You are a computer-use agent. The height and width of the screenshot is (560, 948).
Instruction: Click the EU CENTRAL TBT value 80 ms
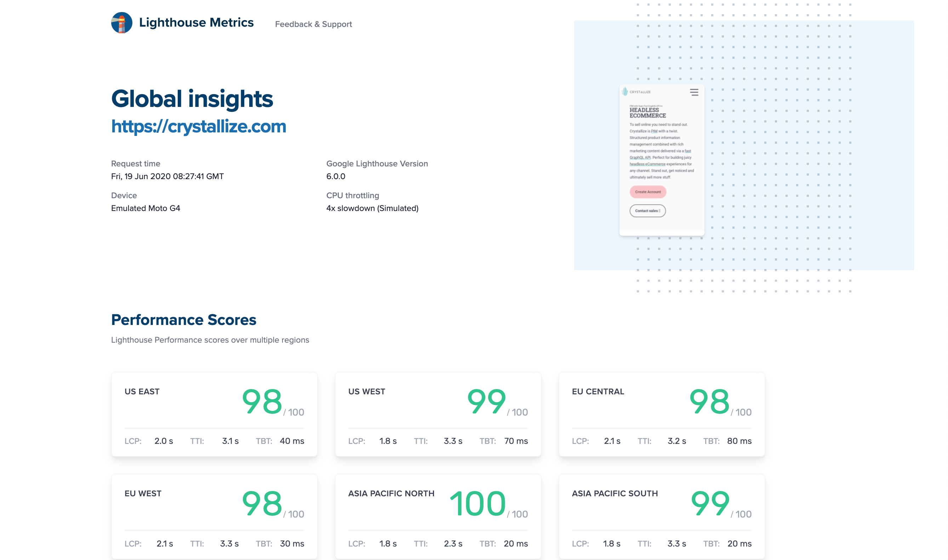click(x=739, y=441)
